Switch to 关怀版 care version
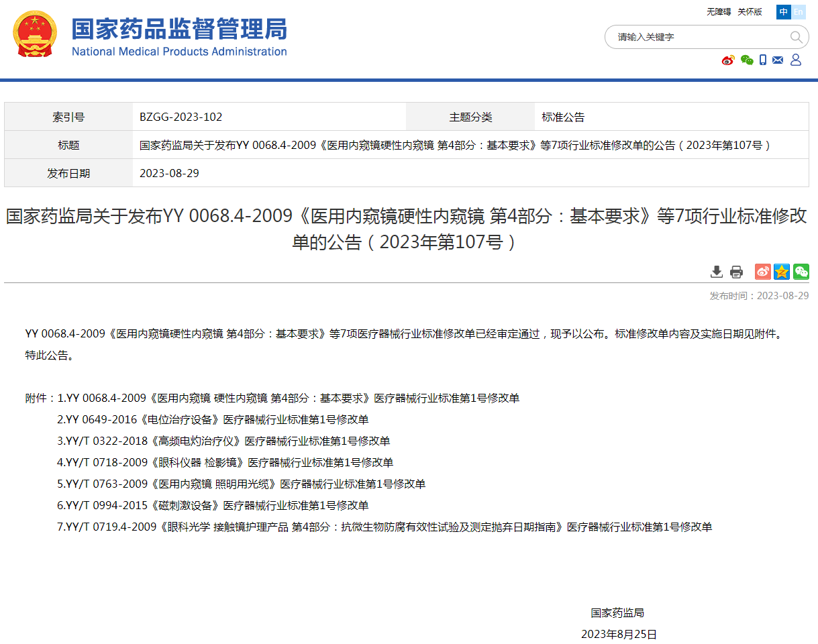Image resolution: width=818 pixels, height=644 pixels. (750, 12)
